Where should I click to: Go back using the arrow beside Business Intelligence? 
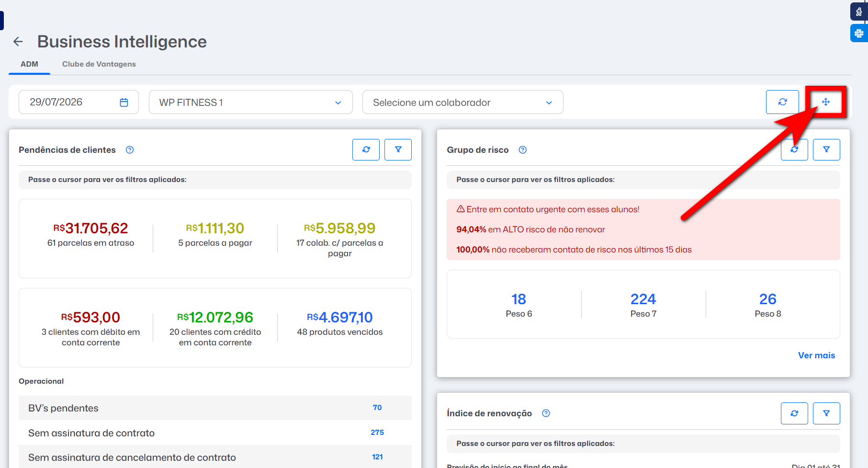point(18,42)
